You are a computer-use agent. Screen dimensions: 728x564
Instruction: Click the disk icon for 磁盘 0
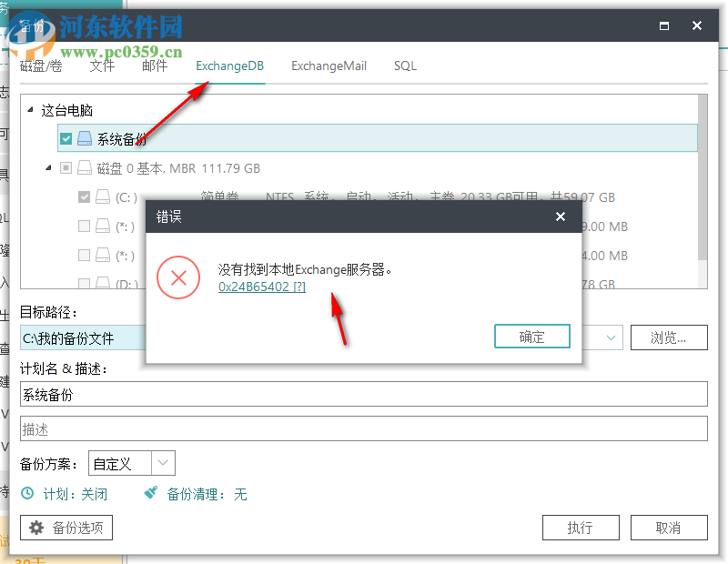tap(84, 167)
